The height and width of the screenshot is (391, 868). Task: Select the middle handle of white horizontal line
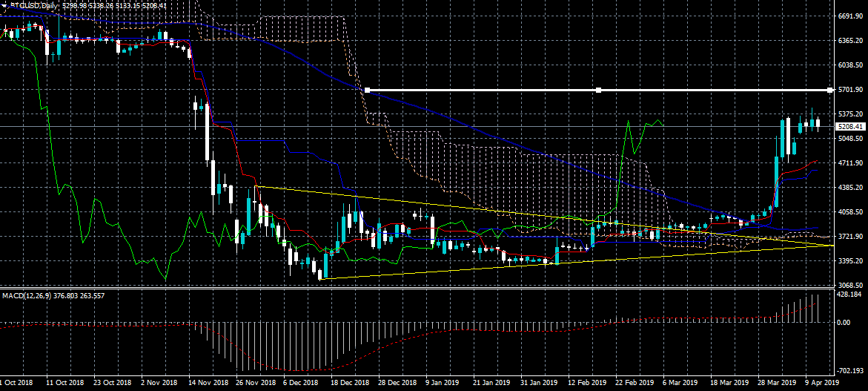(598, 91)
